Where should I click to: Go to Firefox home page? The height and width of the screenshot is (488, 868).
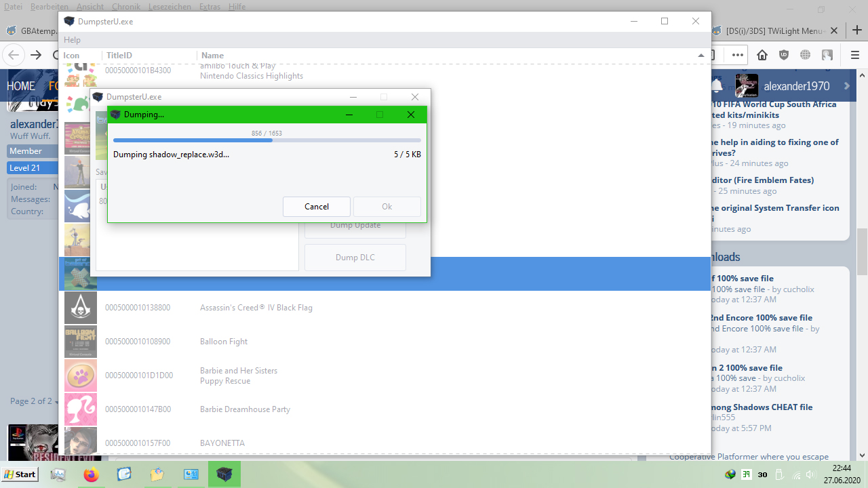pos(762,55)
